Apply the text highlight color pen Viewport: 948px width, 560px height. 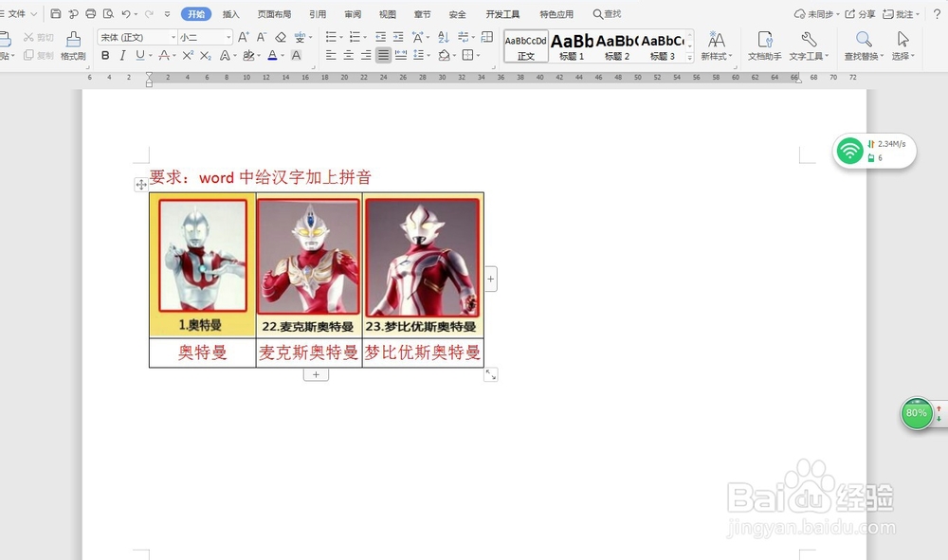coord(247,56)
